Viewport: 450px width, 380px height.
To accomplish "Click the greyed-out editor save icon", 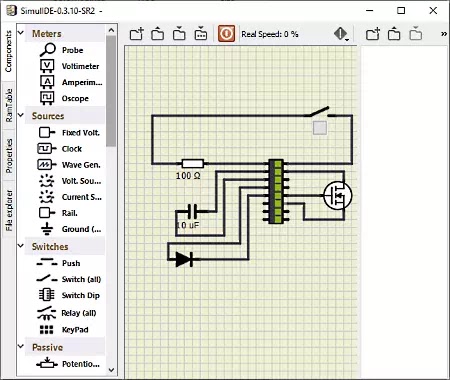I will tap(416, 34).
